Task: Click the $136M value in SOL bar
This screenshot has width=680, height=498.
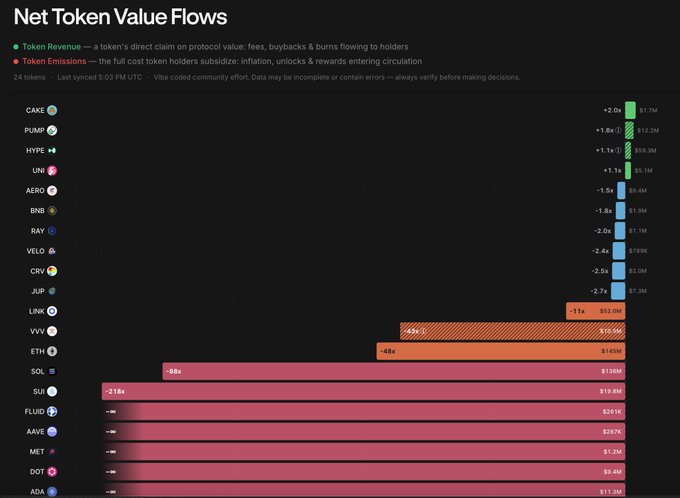Action: point(611,371)
